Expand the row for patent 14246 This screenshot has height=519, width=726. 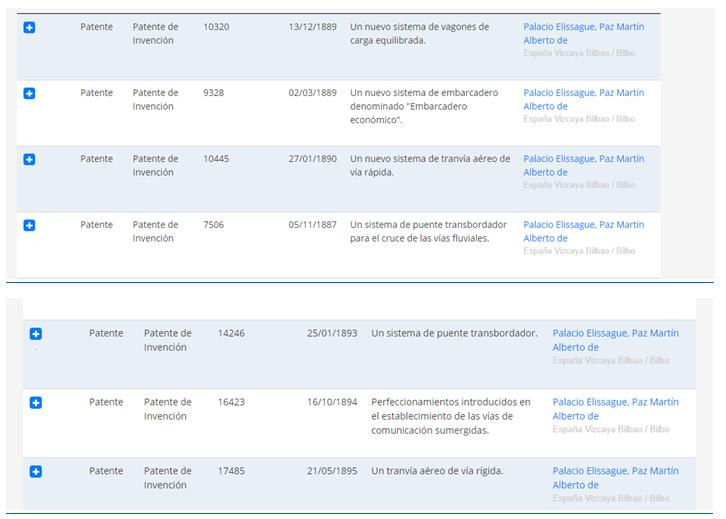point(35,334)
